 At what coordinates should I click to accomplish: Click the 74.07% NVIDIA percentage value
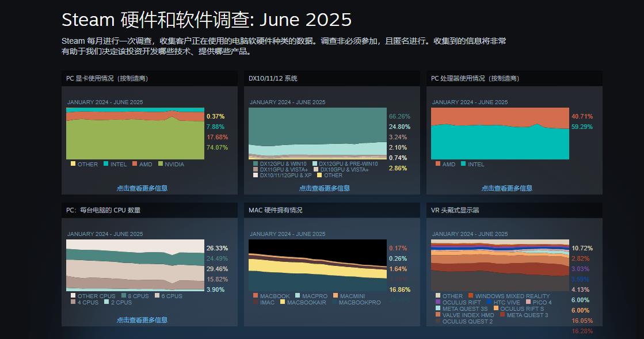(x=217, y=147)
